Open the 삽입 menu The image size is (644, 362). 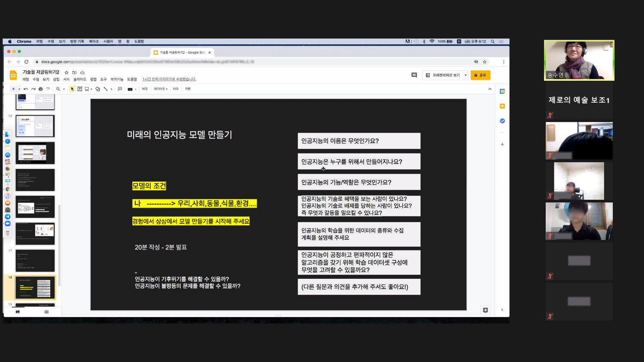tap(56, 79)
